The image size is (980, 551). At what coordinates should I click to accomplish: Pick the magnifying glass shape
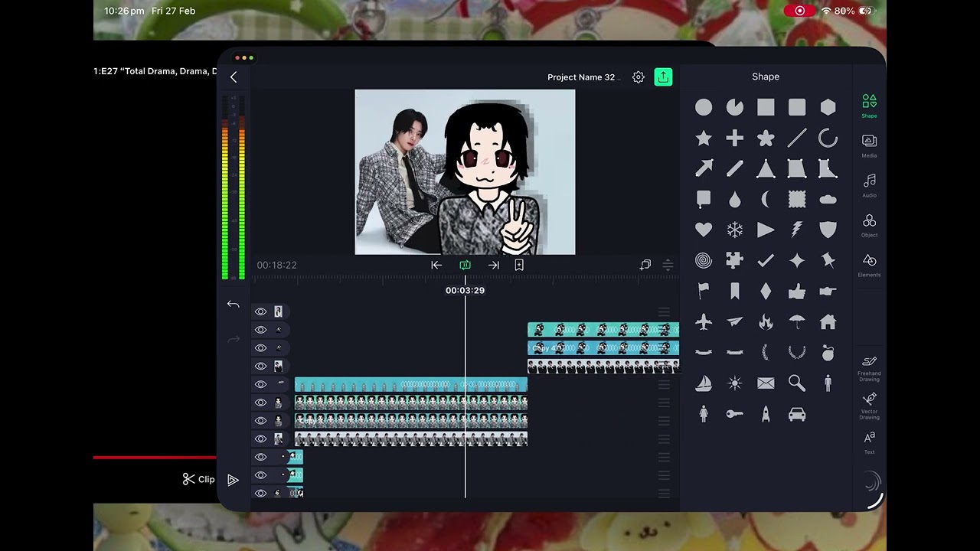[797, 383]
